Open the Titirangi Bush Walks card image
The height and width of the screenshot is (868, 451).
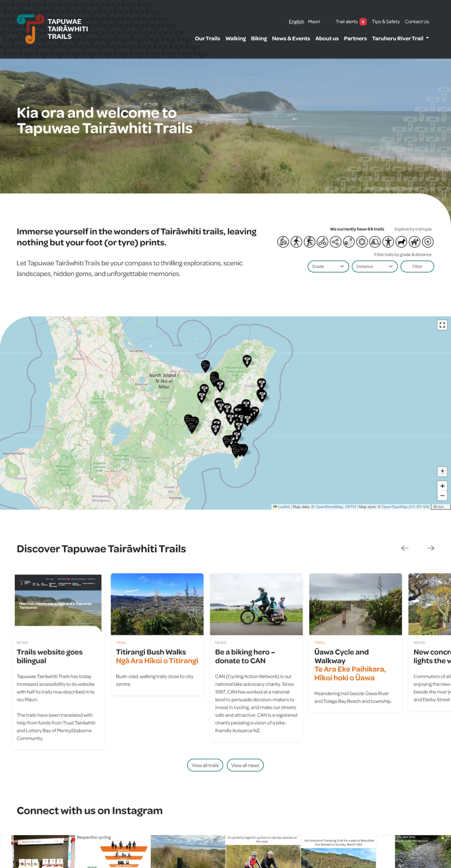click(157, 604)
